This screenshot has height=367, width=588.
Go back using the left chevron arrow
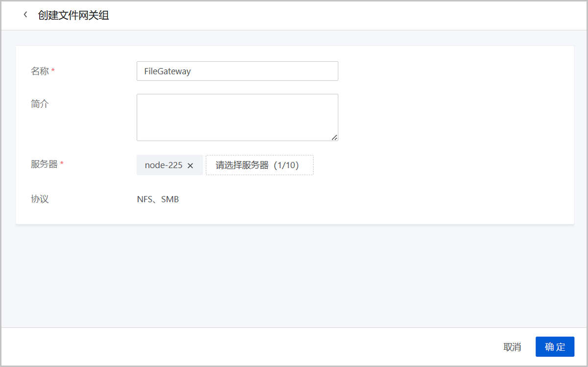pyautogui.click(x=25, y=15)
